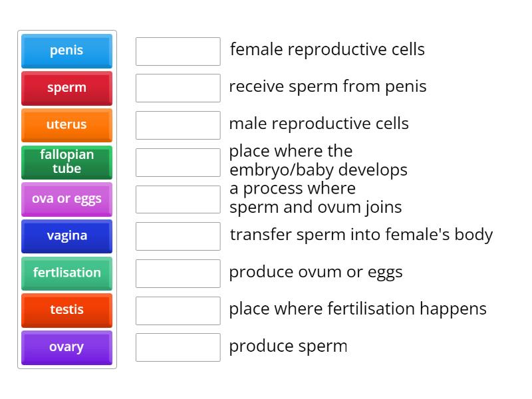The height and width of the screenshot is (399, 532).
Task: Click the answer box beside 'female reproductive cells'
Action: [x=178, y=50]
